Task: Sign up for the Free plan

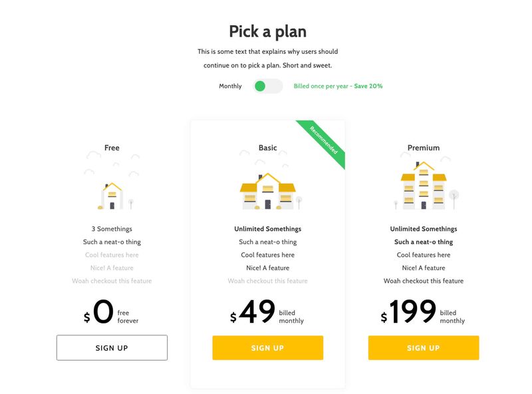Action: [x=112, y=347]
